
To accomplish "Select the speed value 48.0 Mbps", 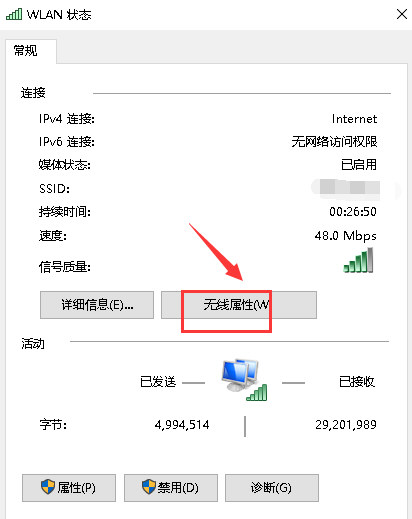I will [x=346, y=236].
